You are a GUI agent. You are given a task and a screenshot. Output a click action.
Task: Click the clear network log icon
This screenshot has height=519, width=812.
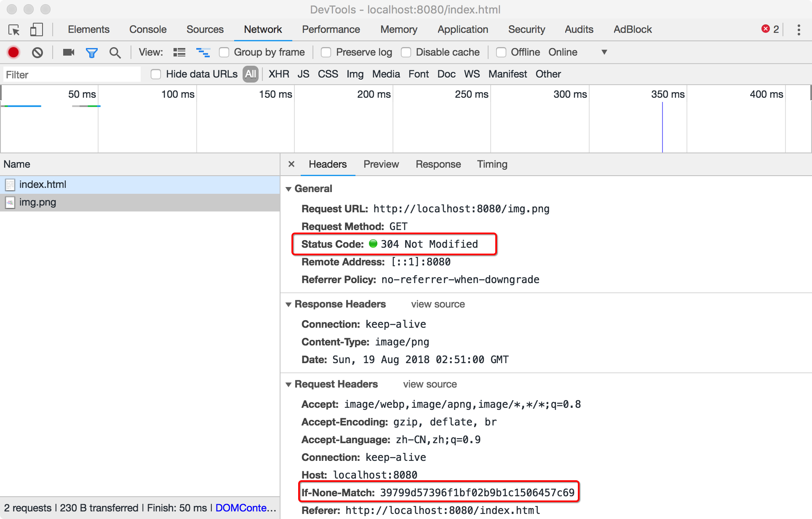37,52
